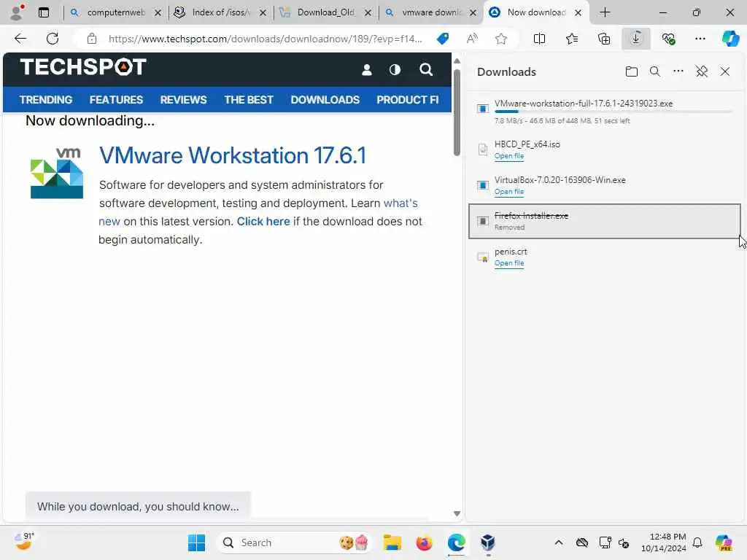Follow the what's new link

click(x=400, y=203)
